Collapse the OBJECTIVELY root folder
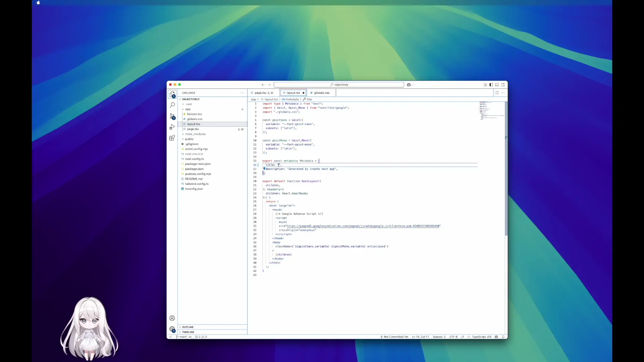The image size is (644, 362). (213, 99)
